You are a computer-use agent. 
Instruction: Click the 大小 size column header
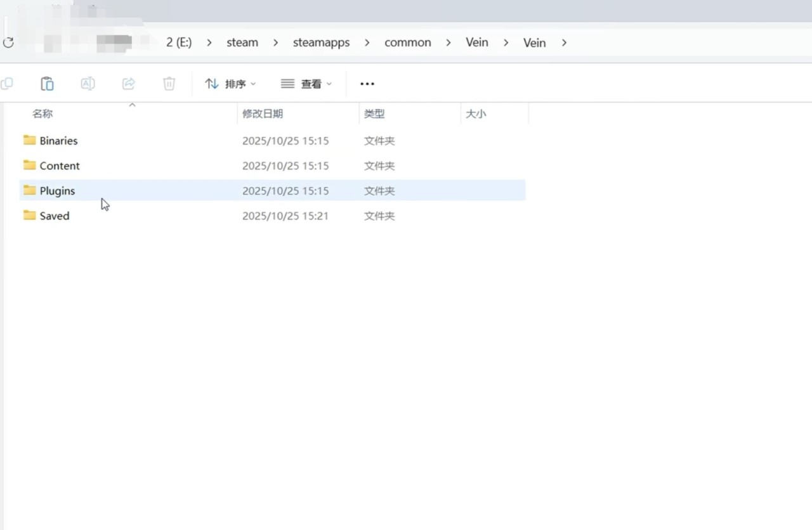pos(476,114)
